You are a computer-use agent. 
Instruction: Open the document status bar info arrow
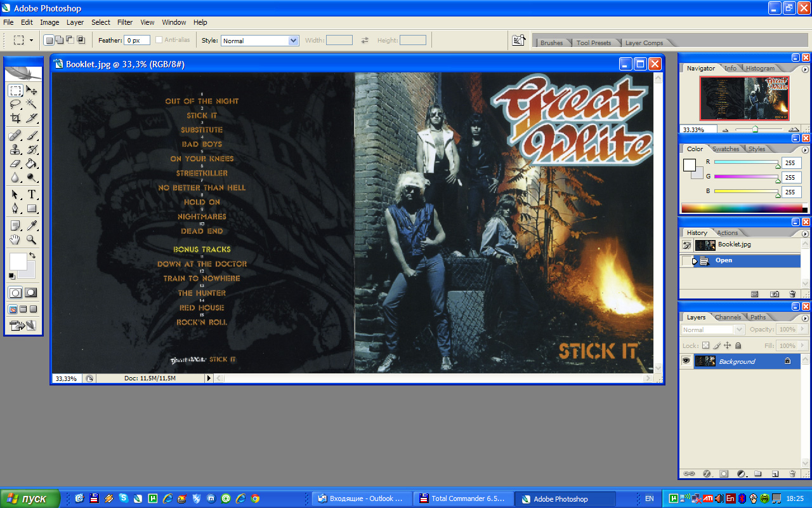(209, 378)
